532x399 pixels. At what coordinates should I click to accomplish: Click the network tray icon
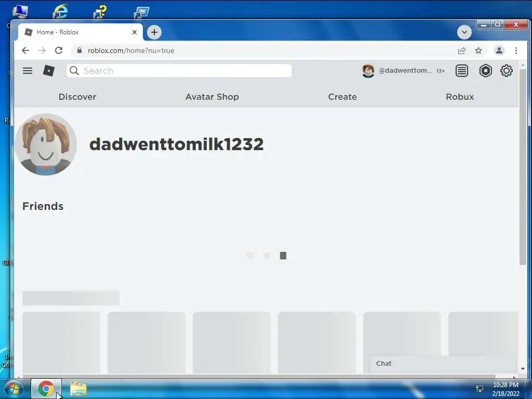(x=480, y=388)
